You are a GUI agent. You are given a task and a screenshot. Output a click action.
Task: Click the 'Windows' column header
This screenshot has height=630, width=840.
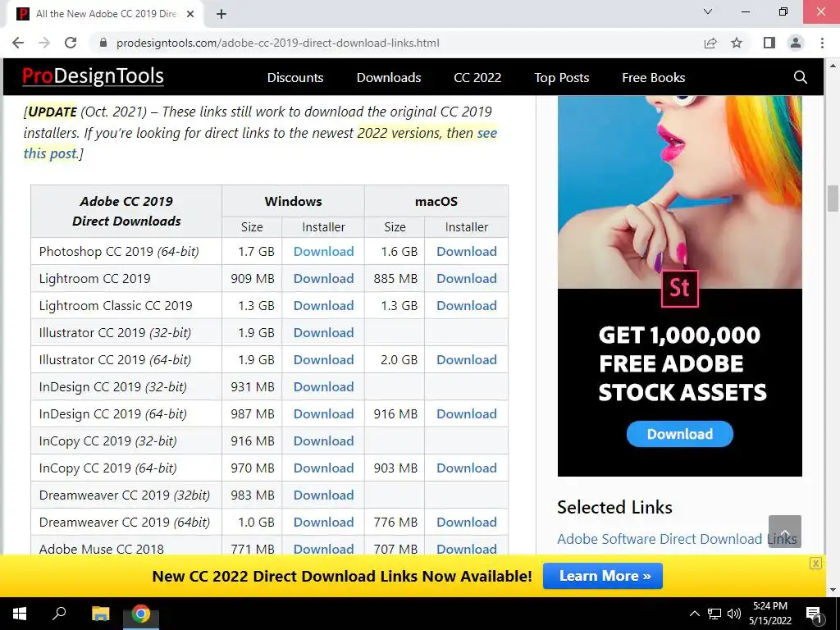pyautogui.click(x=293, y=202)
